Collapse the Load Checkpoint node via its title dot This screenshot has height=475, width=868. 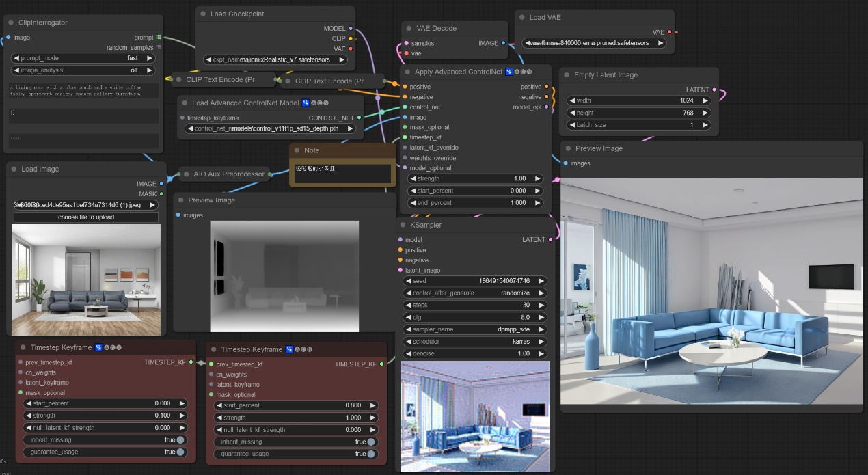point(203,14)
